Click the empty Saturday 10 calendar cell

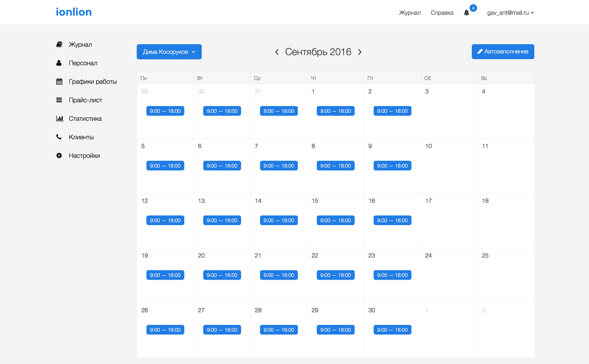(x=449, y=169)
